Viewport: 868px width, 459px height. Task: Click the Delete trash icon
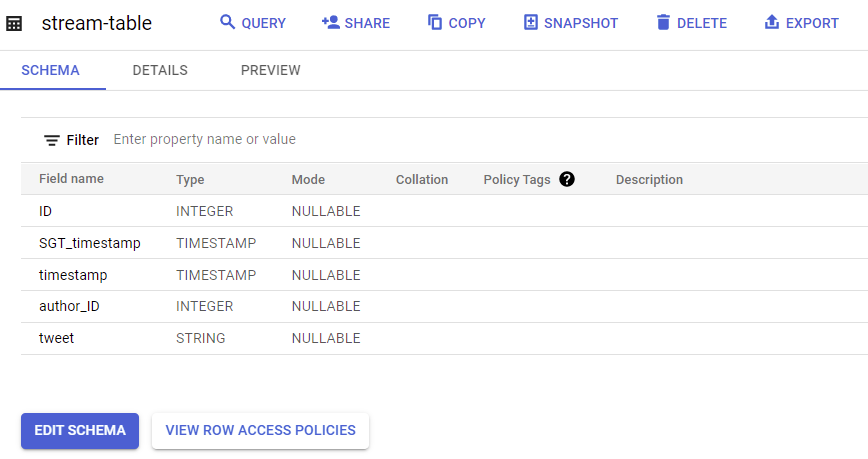pos(663,22)
